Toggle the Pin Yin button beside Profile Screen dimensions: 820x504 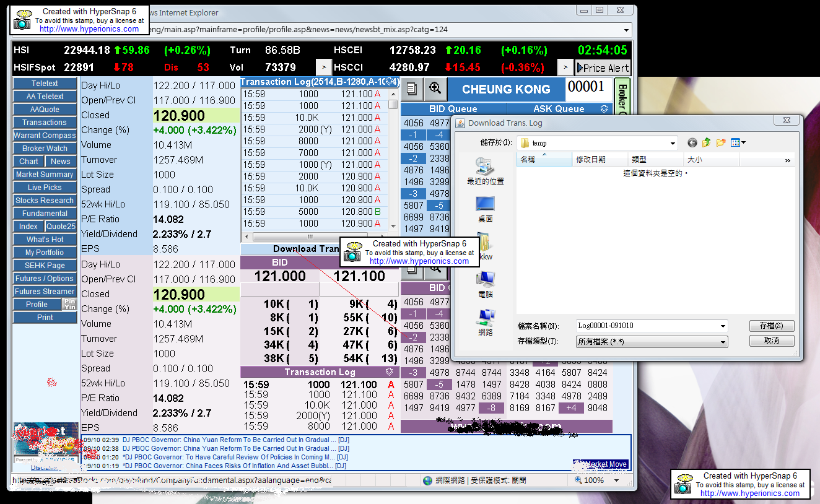69,304
